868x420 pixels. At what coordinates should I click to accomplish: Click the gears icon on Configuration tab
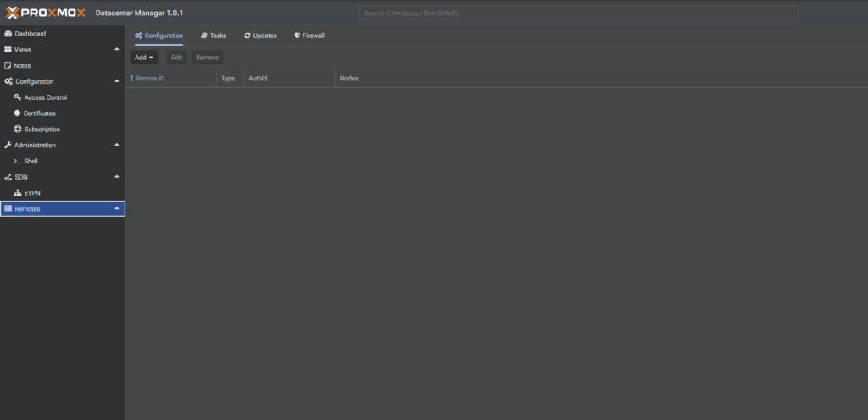138,36
